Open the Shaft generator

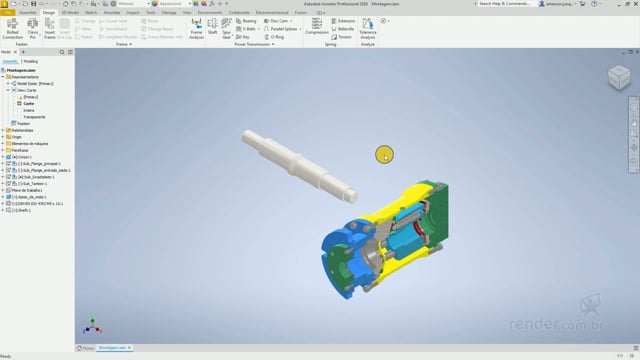coord(212,27)
